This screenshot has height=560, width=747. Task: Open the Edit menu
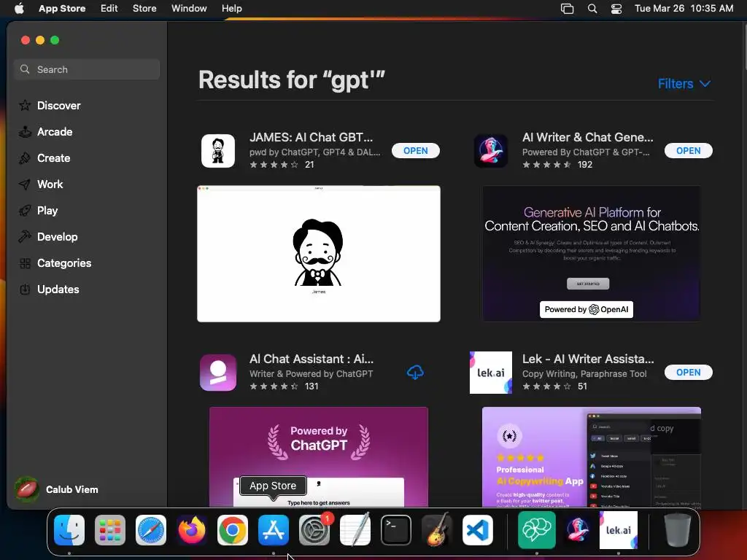(109, 9)
